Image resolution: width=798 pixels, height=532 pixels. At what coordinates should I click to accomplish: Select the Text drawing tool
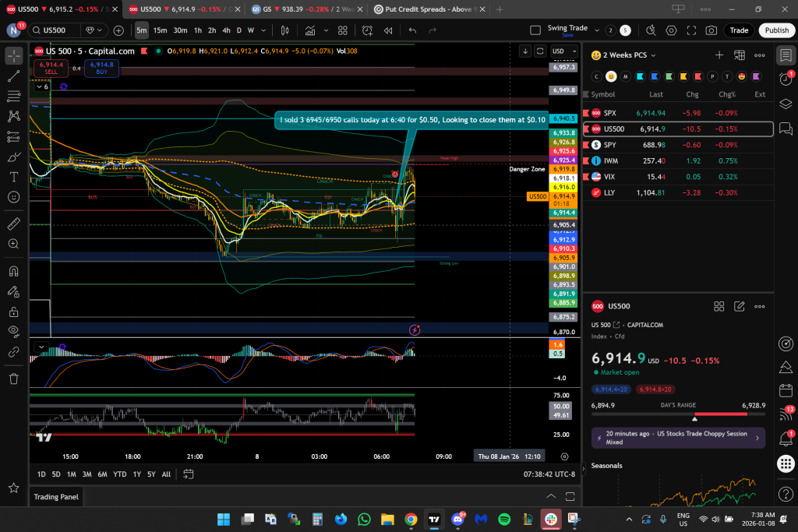point(13,177)
